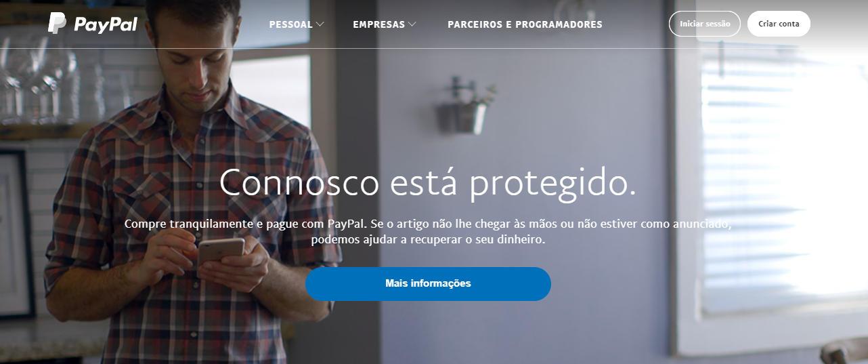
Task: Expand the chevron beside EMPRESAS
Action: tap(412, 24)
